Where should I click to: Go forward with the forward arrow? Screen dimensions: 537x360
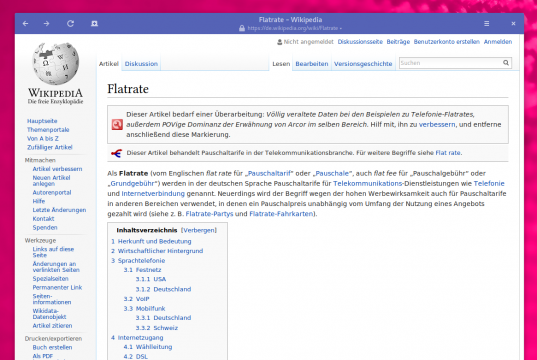point(47,24)
